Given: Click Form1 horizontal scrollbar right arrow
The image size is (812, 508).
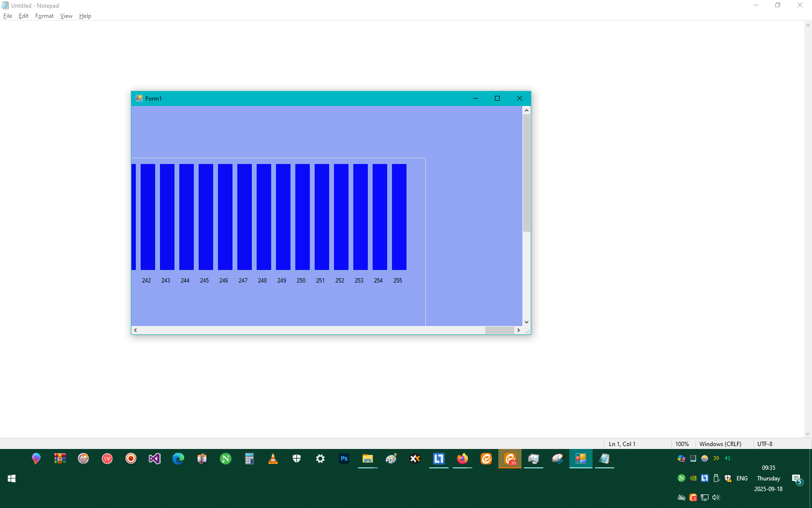Looking at the screenshot, I should click(x=518, y=330).
